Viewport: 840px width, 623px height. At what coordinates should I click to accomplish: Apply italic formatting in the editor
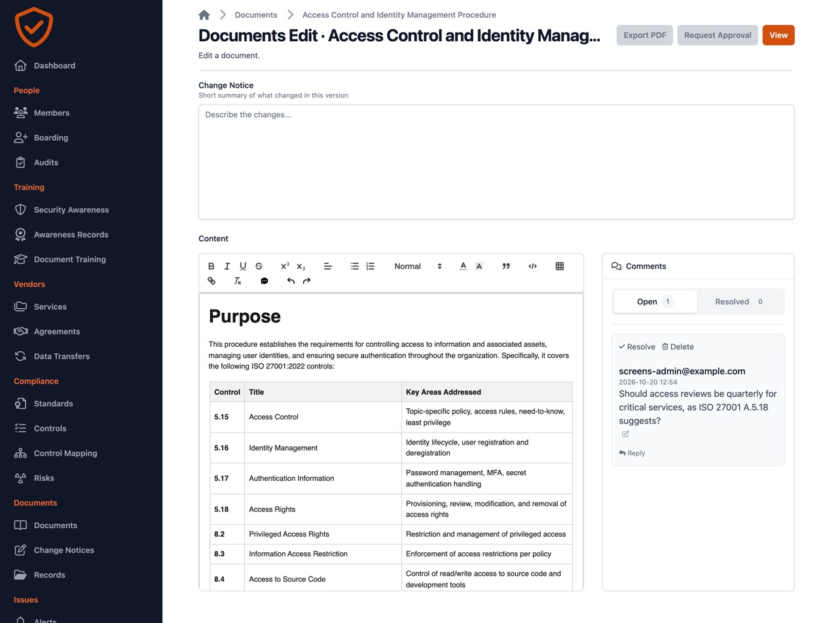tap(227, 266)
